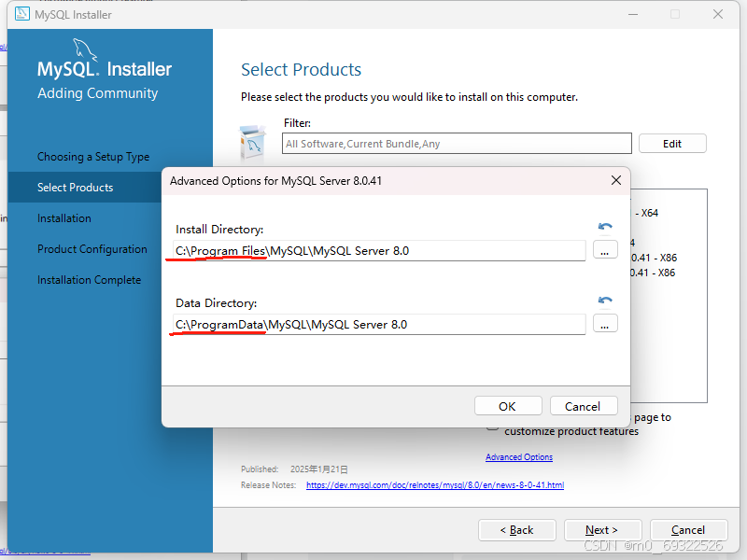Confirm advanced options with OK
The height and width of the screenshot is (560, 747).
tap(508, 406)
